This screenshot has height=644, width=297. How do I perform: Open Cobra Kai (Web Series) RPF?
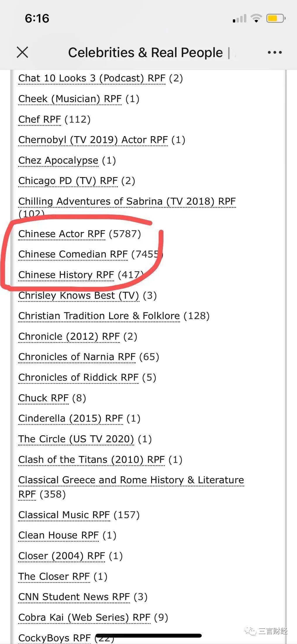tap(84, 617)
